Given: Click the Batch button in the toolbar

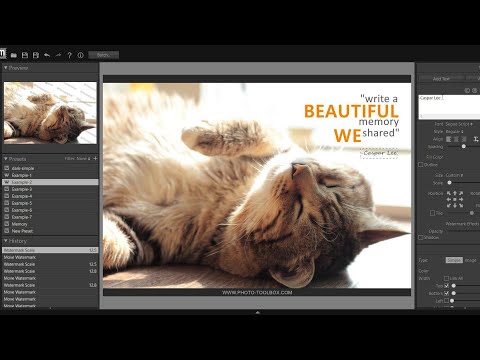Looking at the screenshot, I should point(103,55).
